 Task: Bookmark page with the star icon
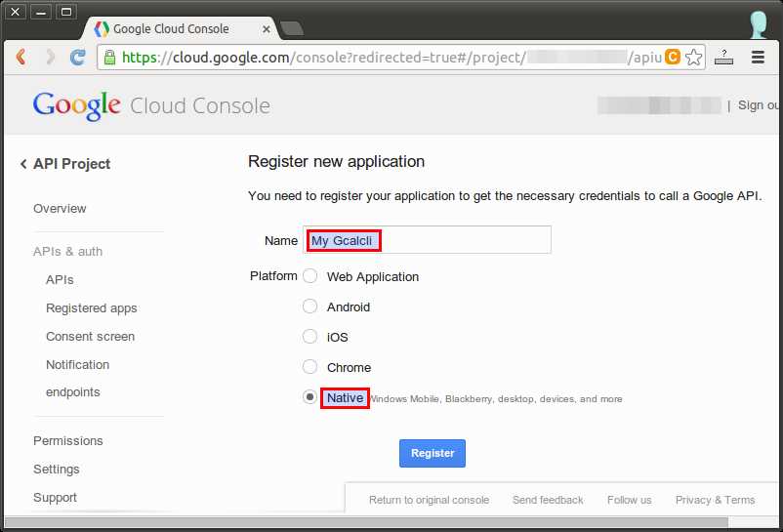[x=693, y=58]
